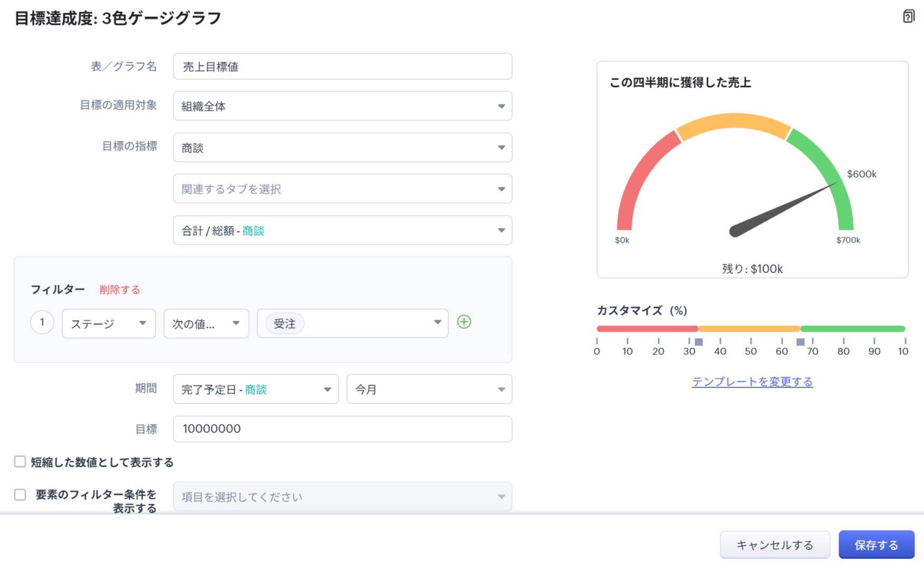Click the 削除する filter link

click(x=120, y=290)
